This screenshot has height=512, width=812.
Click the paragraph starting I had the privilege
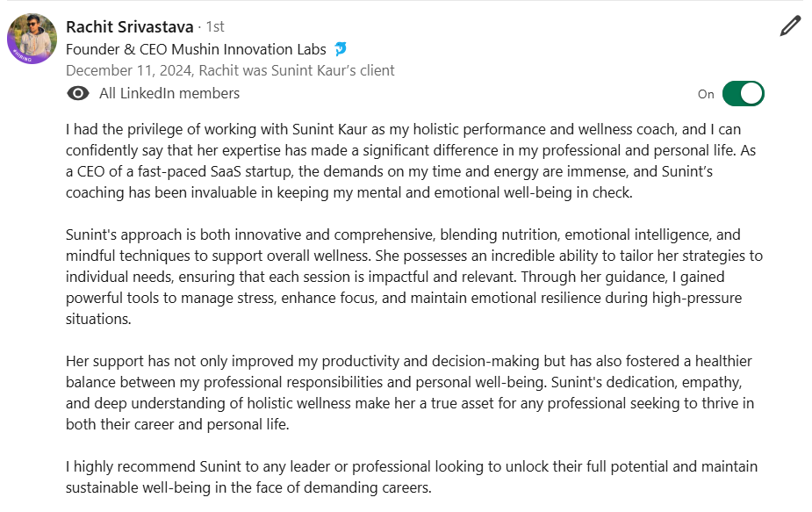click(x=411, y=161)
